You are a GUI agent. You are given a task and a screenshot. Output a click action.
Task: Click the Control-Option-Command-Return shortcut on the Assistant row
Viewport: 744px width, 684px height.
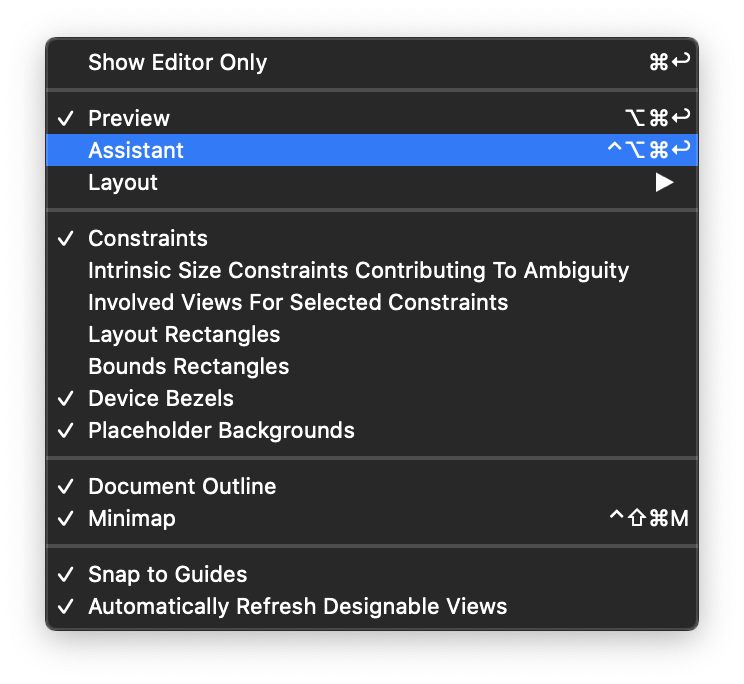pos(649,150)
